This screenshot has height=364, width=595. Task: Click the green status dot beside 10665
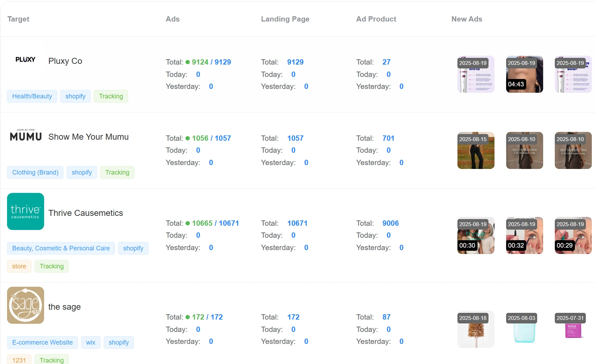187,223
